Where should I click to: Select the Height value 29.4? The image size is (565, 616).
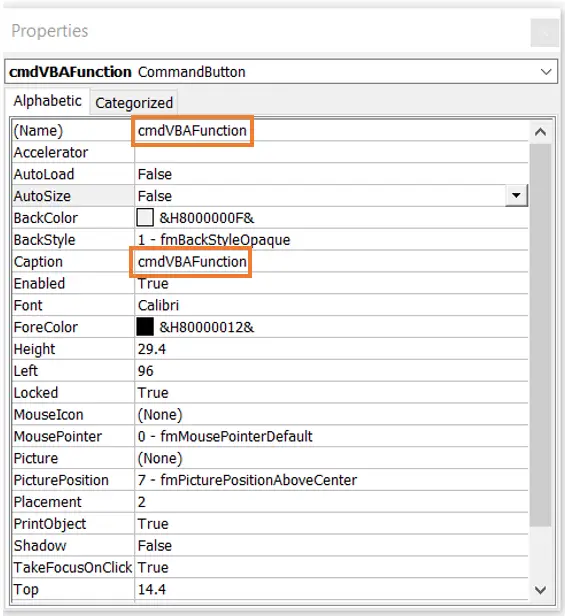point(152,349)
